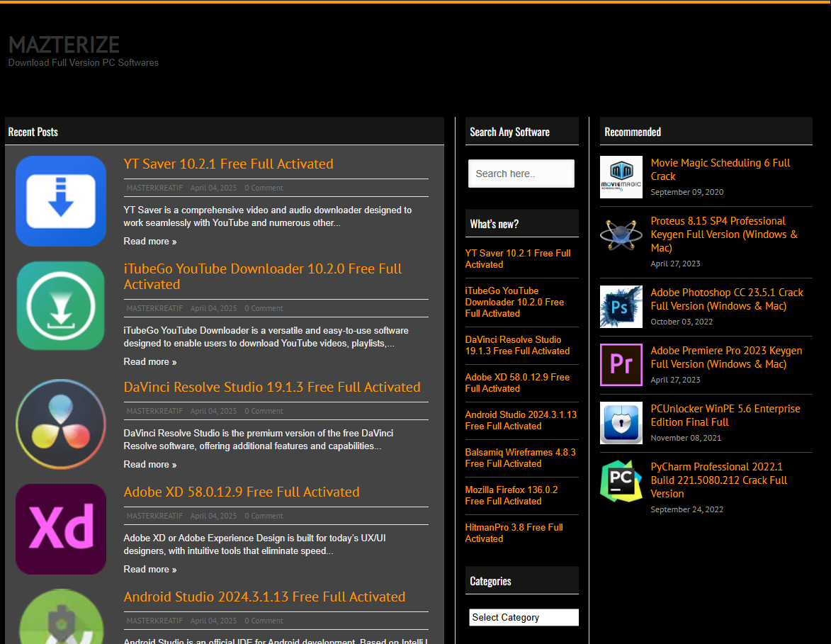The height and width of the screenshot is (644, 831).
Task: Click the Movie Magic Scheduling thumbnail icon
Action: coord(621,177)
